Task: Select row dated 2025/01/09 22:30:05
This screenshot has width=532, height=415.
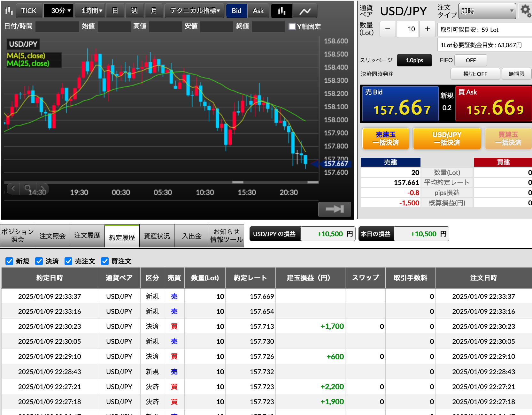Action: (x=266, y=341)
